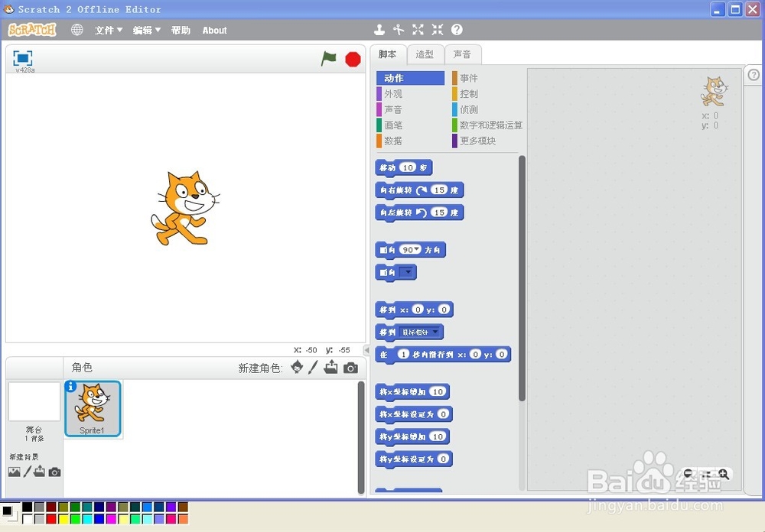Create new sprite from camera
Screen dimensions: 765x532
pyautogui.click(x=350, y=368)
